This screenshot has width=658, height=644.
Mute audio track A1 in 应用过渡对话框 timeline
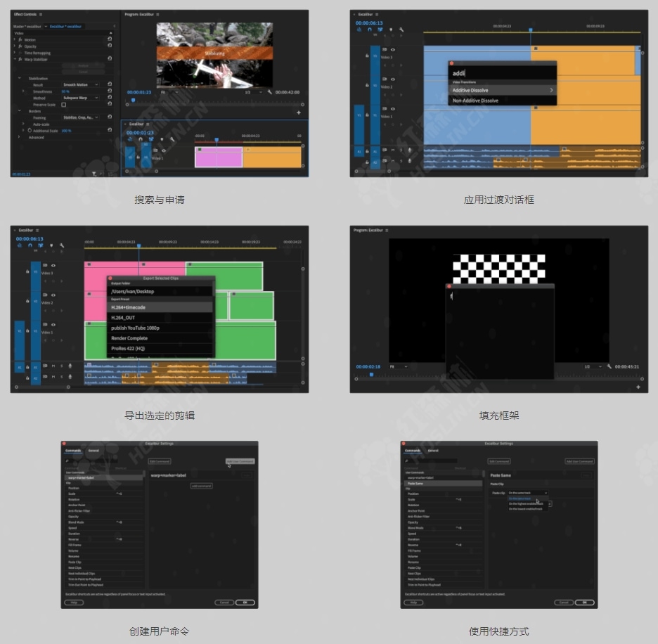[393, 150]
